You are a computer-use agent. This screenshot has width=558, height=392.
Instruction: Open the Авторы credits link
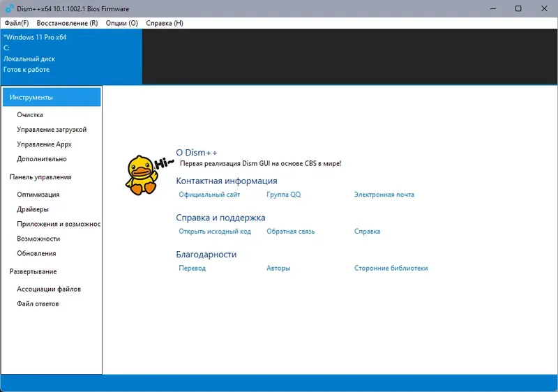pyautogui.click(x=278, y=269)
